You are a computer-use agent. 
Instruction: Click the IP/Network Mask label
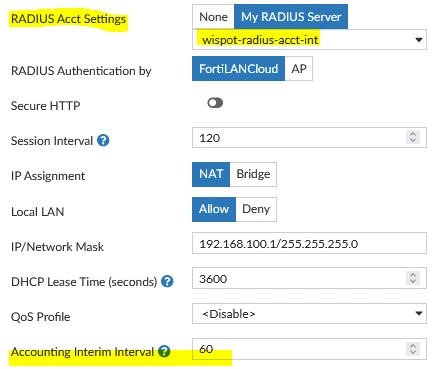click(x=57, y=247)
